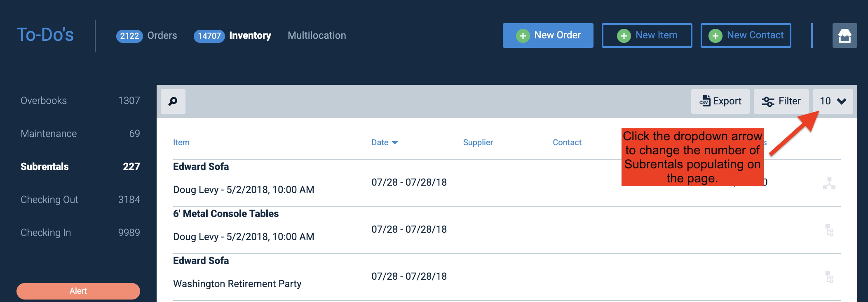
Task: Click the 14707 Inventory count badge
Action: coord(209,36)
